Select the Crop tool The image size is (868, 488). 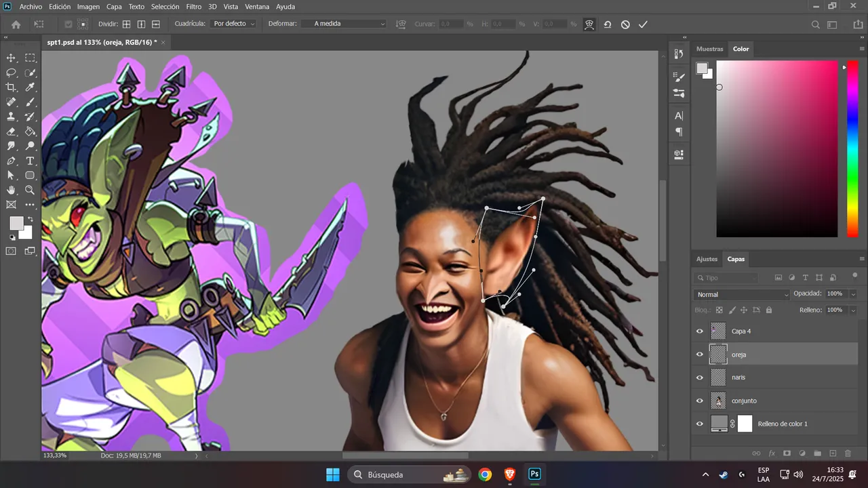click(x=12, y=87)
